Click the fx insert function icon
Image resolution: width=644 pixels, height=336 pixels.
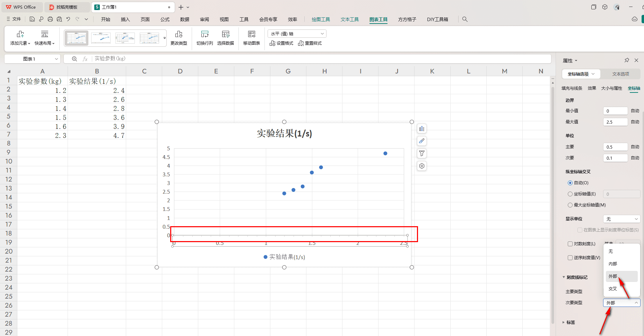point(85,59)
